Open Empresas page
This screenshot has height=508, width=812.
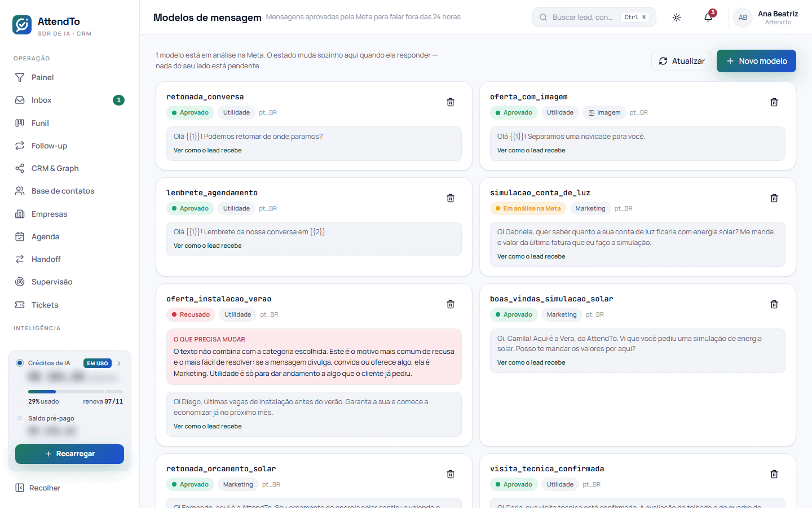coord(70,214)
